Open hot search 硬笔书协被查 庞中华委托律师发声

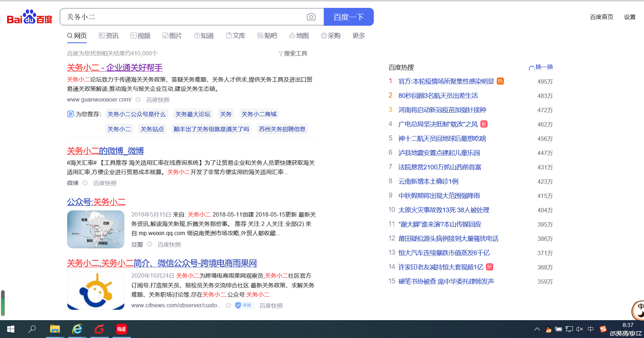(446, 282)
